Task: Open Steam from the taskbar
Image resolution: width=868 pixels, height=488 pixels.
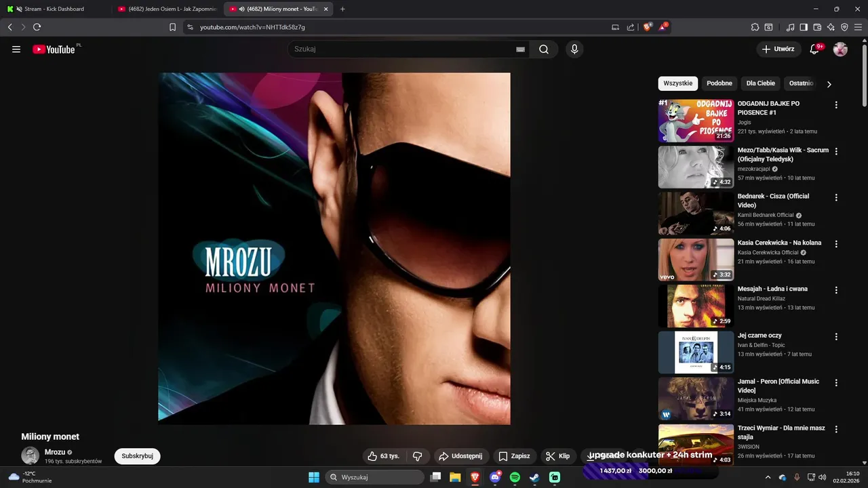Action: pyautogui.click(x=534, y=477)
